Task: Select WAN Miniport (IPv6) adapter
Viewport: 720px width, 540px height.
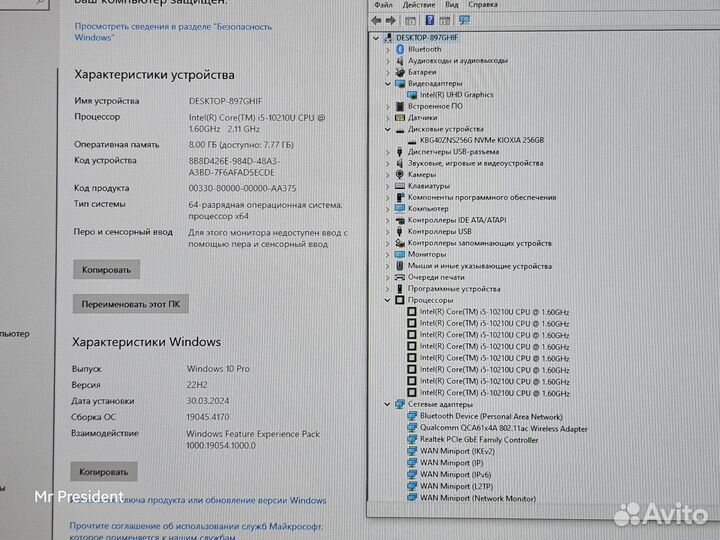Action: [x=456, y=475]
